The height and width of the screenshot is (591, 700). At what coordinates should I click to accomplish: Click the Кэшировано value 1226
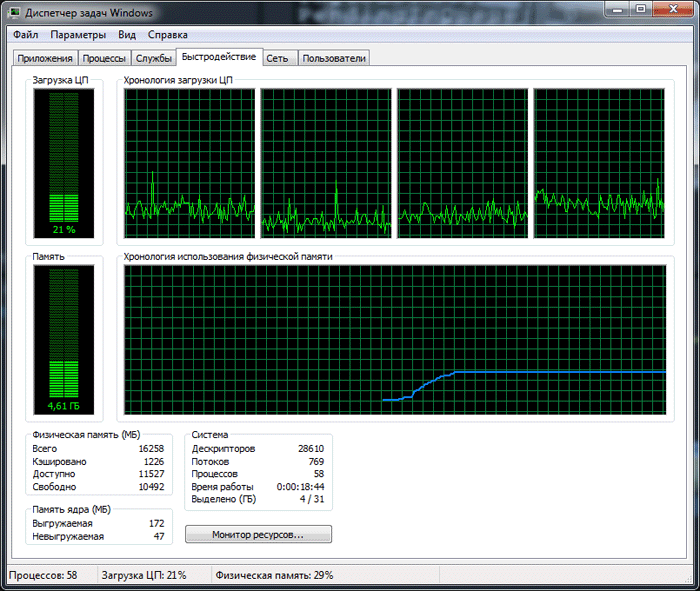pos(154,462)
